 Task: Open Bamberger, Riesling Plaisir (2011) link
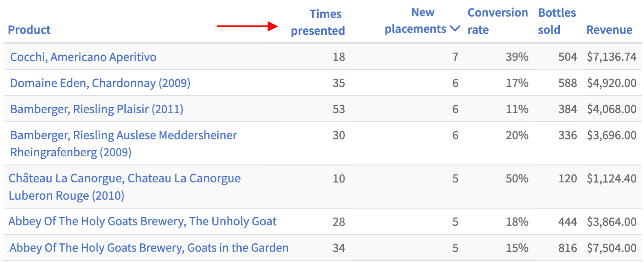(96, 109)
